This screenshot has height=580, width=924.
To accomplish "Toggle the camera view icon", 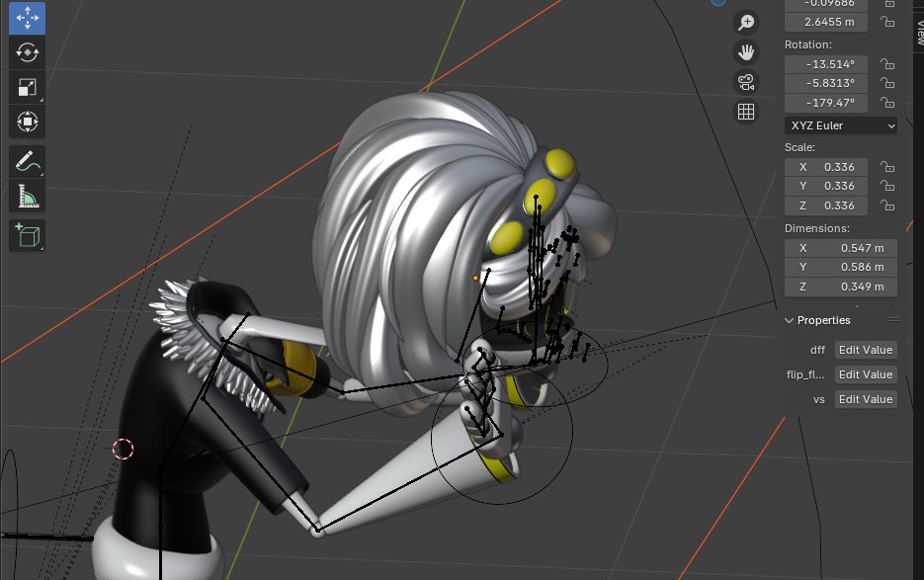I will (746, 82).
